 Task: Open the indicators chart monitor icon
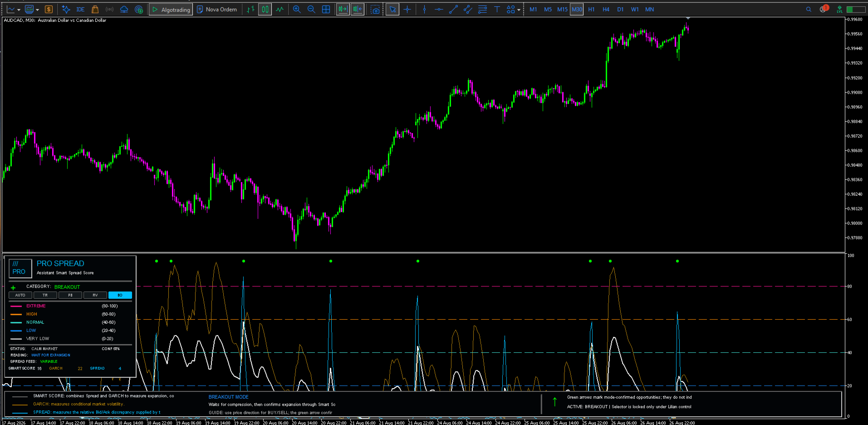pos(29,10)
